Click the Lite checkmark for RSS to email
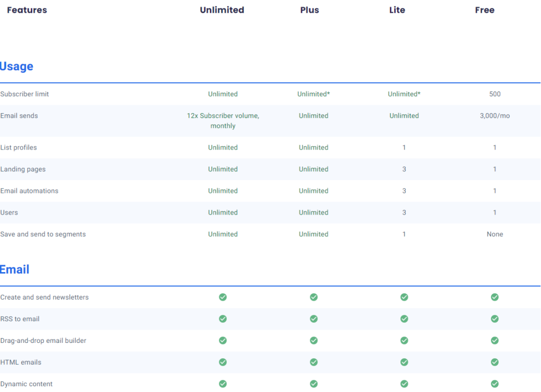This screenshot has height=392, width=541. coord(404,319)
